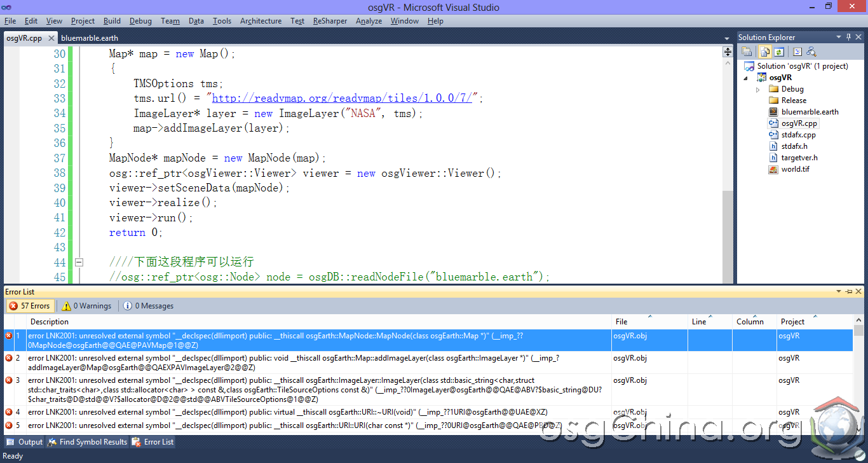Select the Solution 'osgVR' node icon

[749, 66]
